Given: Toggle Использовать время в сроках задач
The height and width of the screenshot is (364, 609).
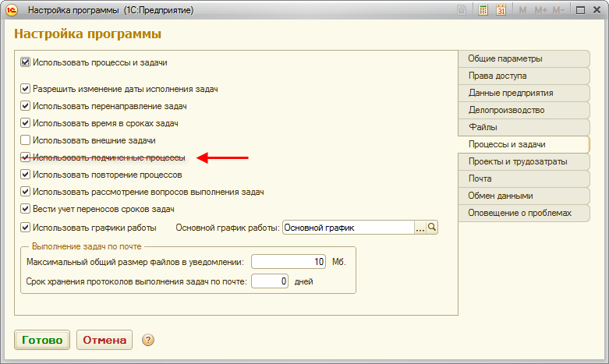Looking at the screenshot, I should click(25, 122).
